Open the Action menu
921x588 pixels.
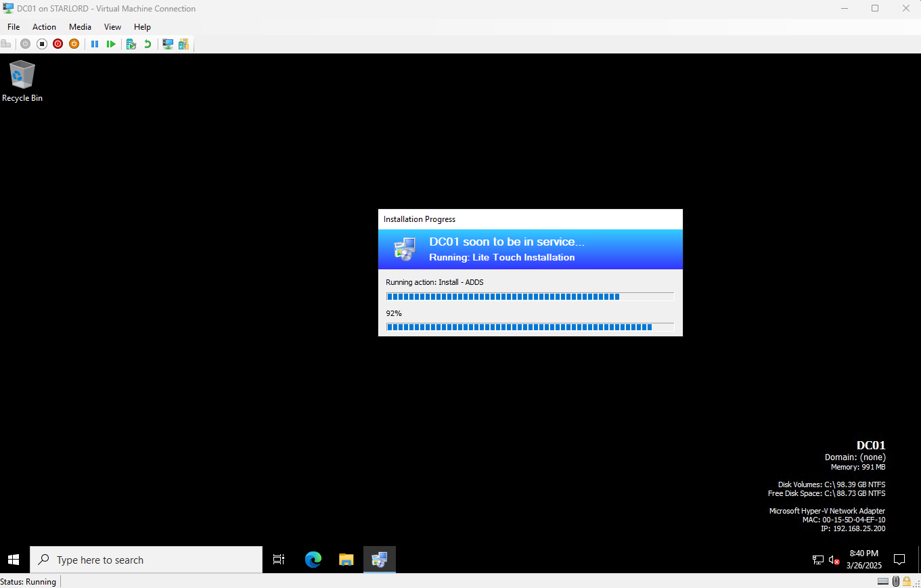click(44, 27)
